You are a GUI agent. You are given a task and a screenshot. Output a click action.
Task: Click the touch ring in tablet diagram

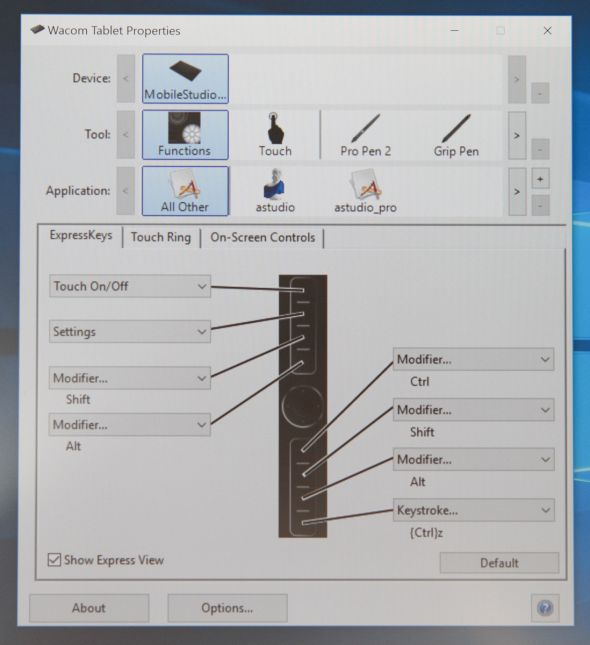[303, 406]
